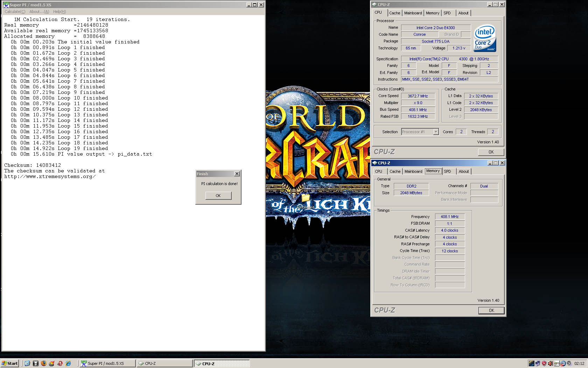Click the Voltage value 1.213 v
588x368 pixels.
(459, 48)
